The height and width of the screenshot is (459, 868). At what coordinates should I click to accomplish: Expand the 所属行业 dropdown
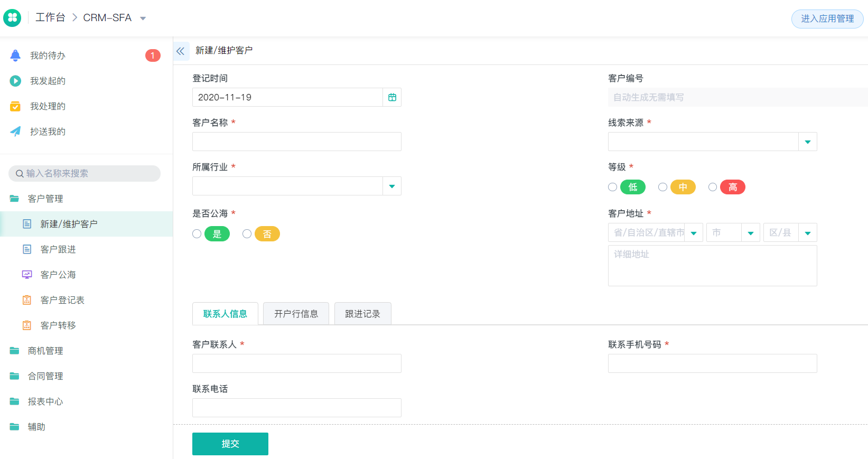[391, 186]
